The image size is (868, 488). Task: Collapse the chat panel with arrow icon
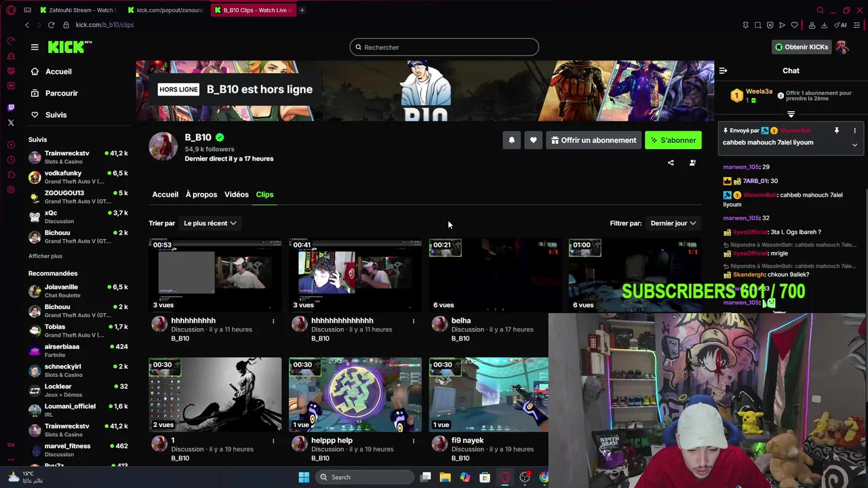pyautogui.click(x=723, y=70)
